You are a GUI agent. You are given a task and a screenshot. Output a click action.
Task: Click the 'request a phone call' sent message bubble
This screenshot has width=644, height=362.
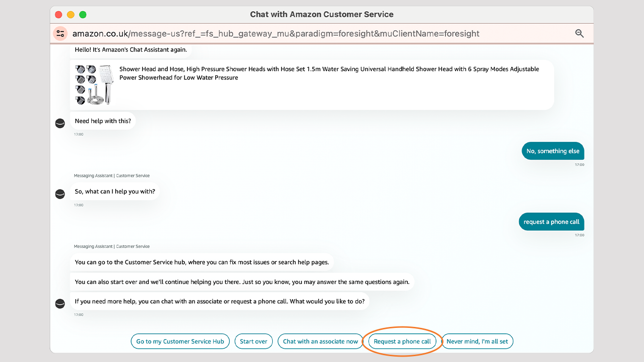[551, 222]
